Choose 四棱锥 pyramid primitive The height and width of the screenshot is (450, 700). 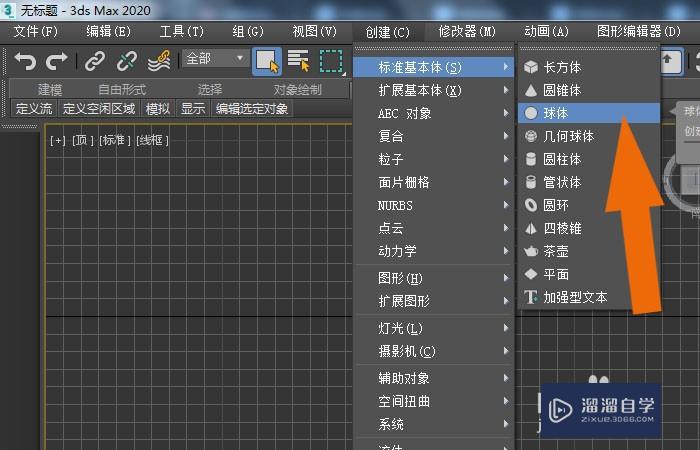[x=588, y=229]
